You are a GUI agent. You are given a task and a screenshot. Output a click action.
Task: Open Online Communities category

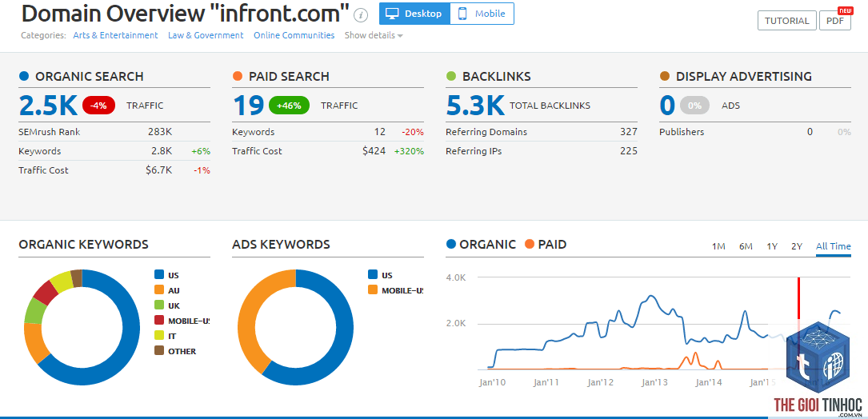[294, 35]
